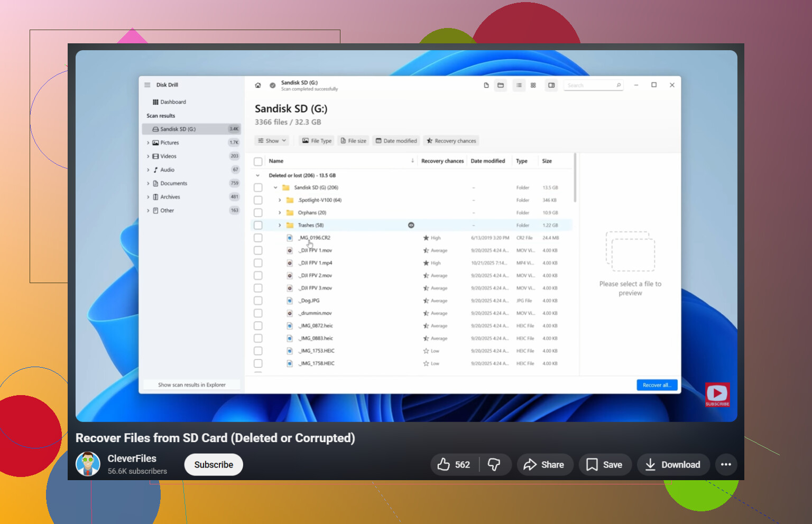Click the _DJI FPV 1.mov video file icon
Viewport: 812px width, 524px height.
(x=290, y=250)
